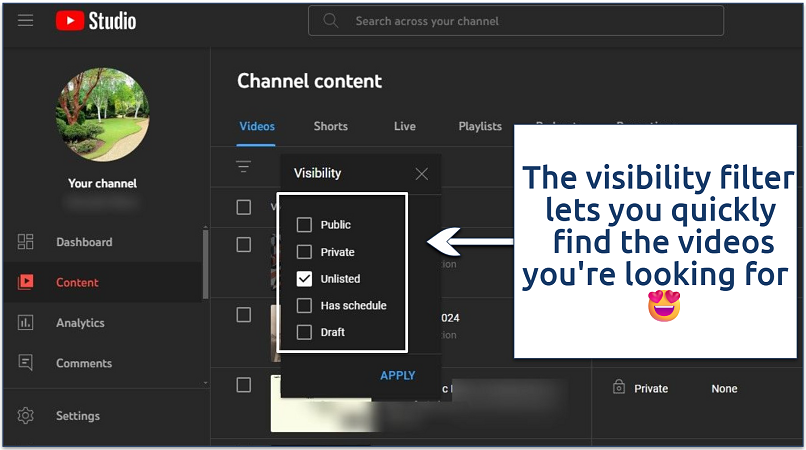Click the YouTube Studio logo
This screenshot has width=806, height=450.
coord(96,20)
